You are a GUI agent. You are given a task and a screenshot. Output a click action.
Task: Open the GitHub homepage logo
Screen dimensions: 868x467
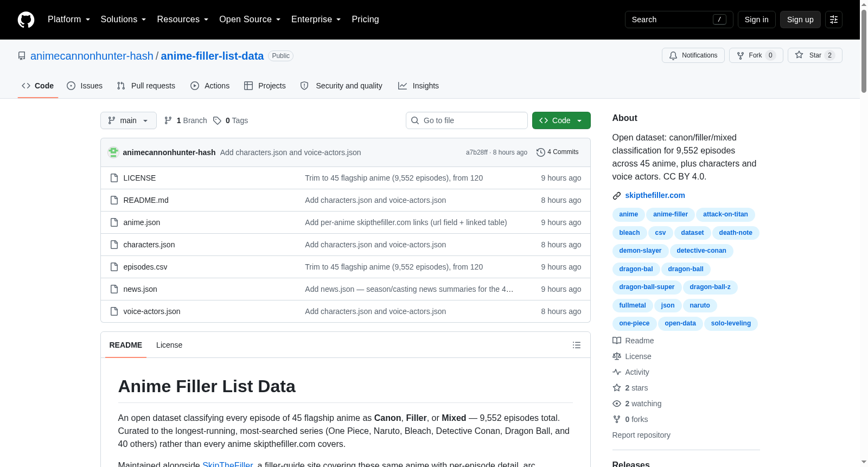point(26,20)
